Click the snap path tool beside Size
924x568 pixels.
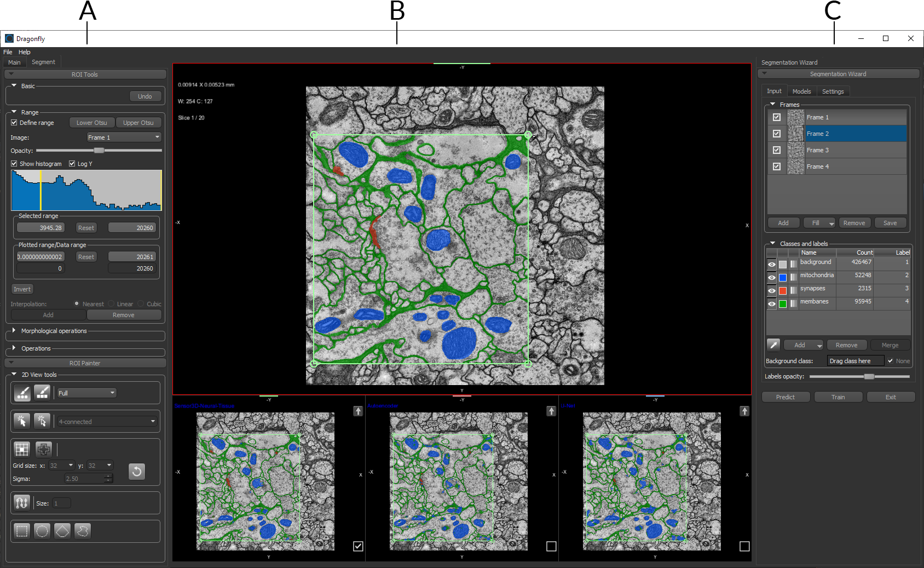[x=21, y=502]
